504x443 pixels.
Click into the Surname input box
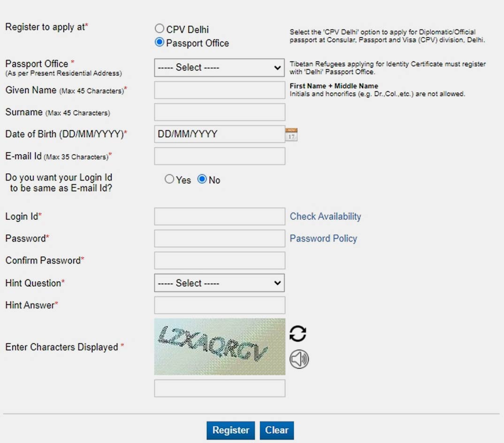(219, 112)
